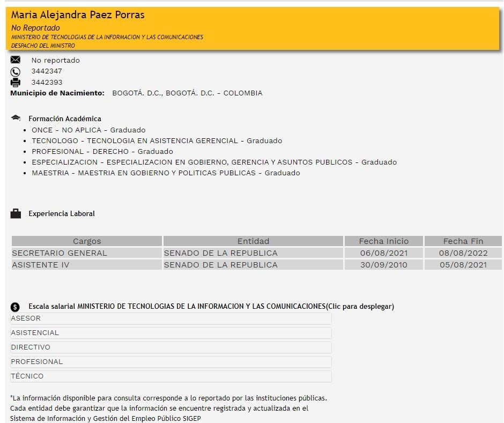Expand the PROFESIONAL salary level
Screen dimensions: 504x423
[171, 362]
